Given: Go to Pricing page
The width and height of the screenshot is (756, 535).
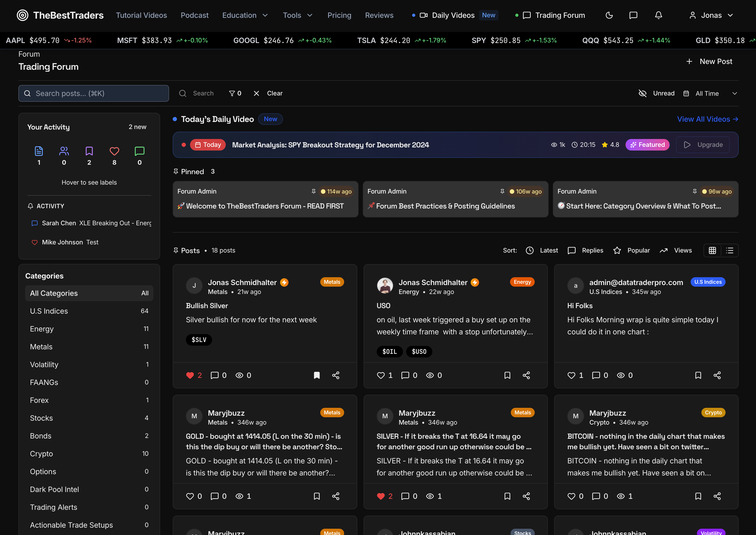Looking at the screenshot, I should pyautogui.click(x=339, y=15).
